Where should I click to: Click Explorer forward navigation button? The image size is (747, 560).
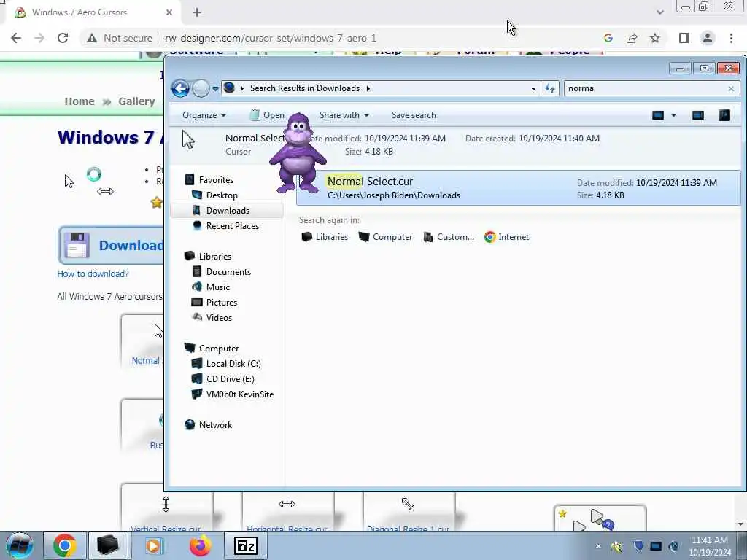[201, 88]
